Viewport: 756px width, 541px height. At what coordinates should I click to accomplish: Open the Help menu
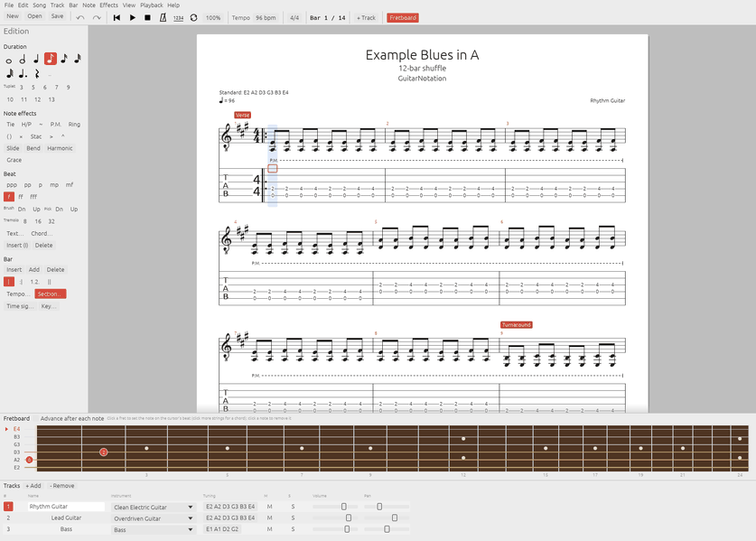(x=173, y=5)
